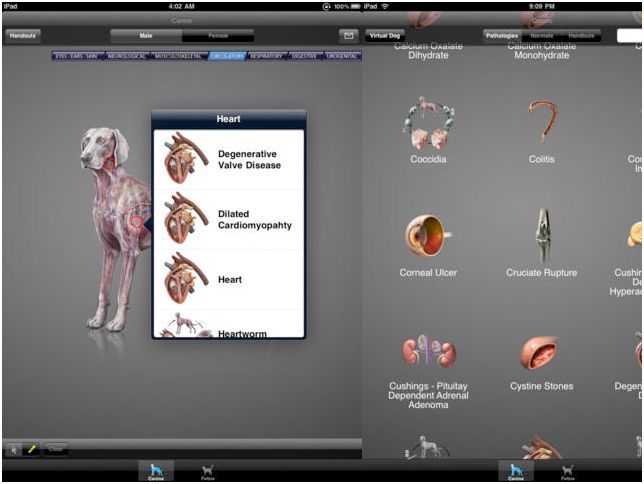Click Cushings - Pituitay Dependent Adrenal Adenoma label
This screenshot has width=644, height=484.
tap(428, 395)
